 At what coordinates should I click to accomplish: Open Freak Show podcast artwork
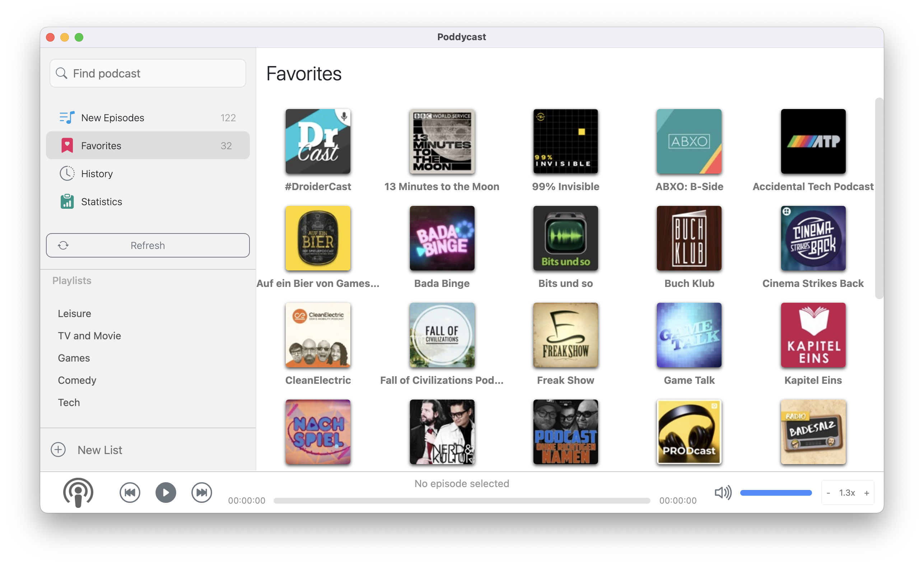point(565,335)
